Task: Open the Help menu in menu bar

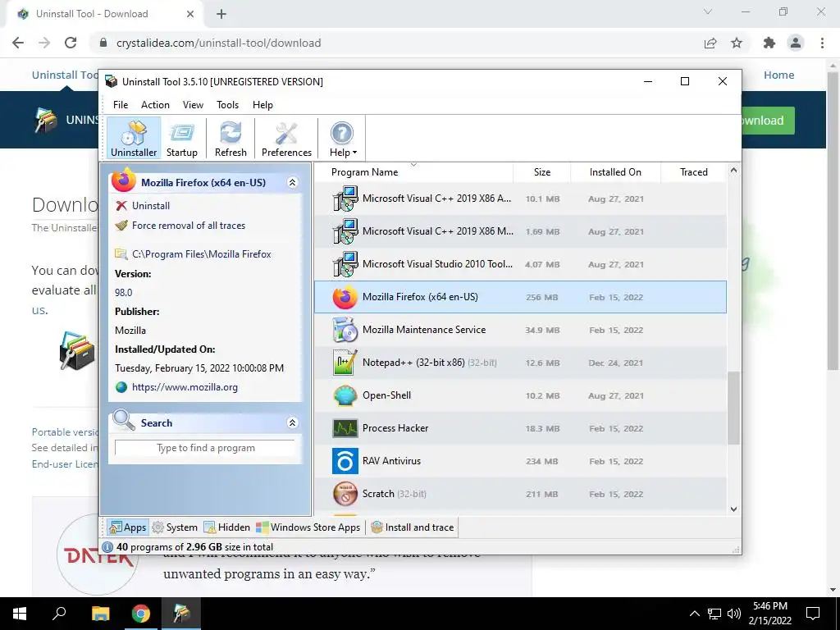Action: coord(262,105)
